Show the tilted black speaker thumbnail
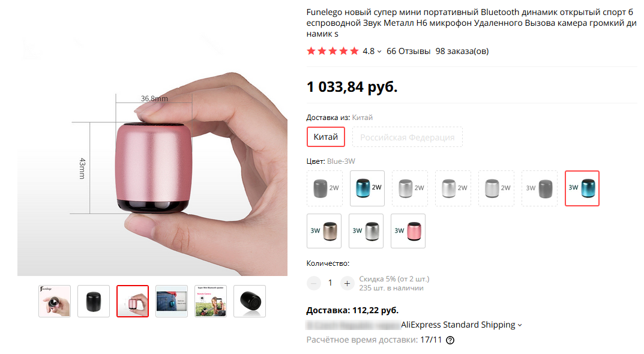The image size is (644, 354). pos(250,301)
